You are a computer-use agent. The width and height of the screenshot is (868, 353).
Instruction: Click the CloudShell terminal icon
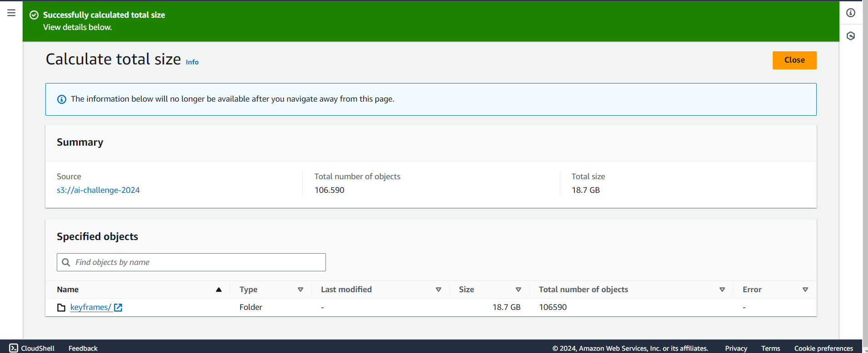(x=14, y=348)
